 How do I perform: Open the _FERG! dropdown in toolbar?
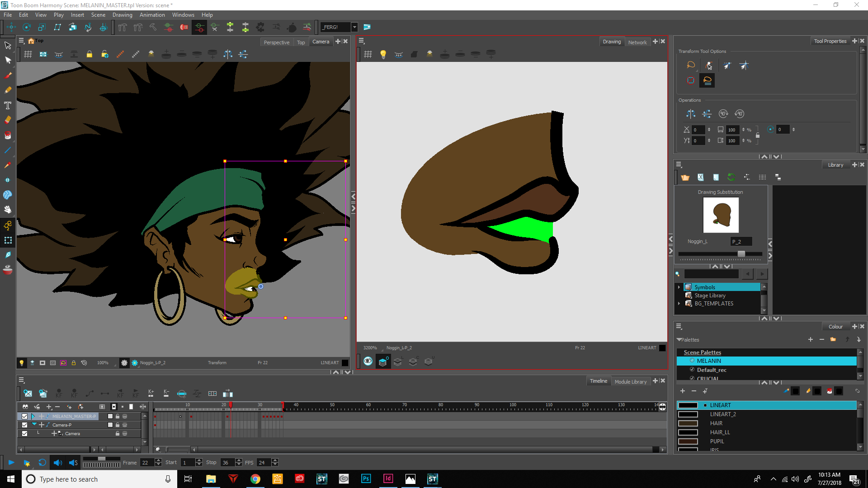354,27
